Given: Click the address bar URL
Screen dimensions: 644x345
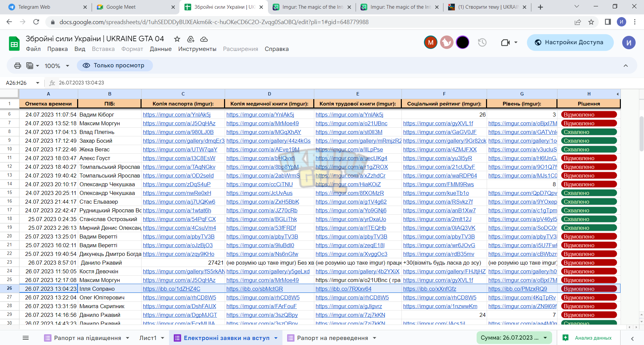Looking at the screenshot, I should coord(214,22).
